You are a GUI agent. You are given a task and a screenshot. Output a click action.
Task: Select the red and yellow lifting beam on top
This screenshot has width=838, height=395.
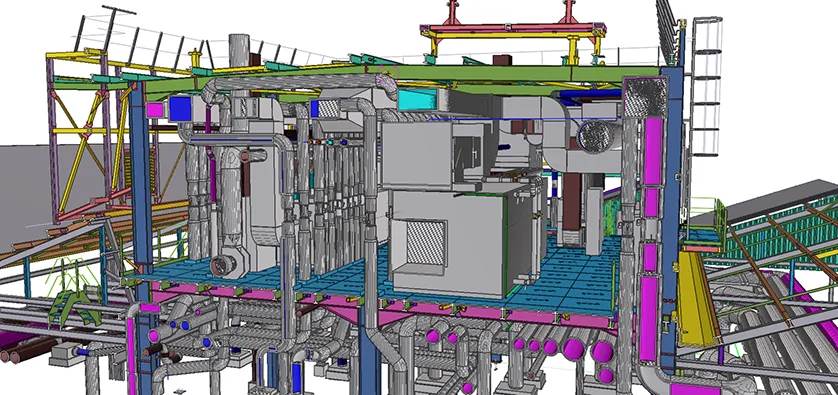tap(513, 30)
